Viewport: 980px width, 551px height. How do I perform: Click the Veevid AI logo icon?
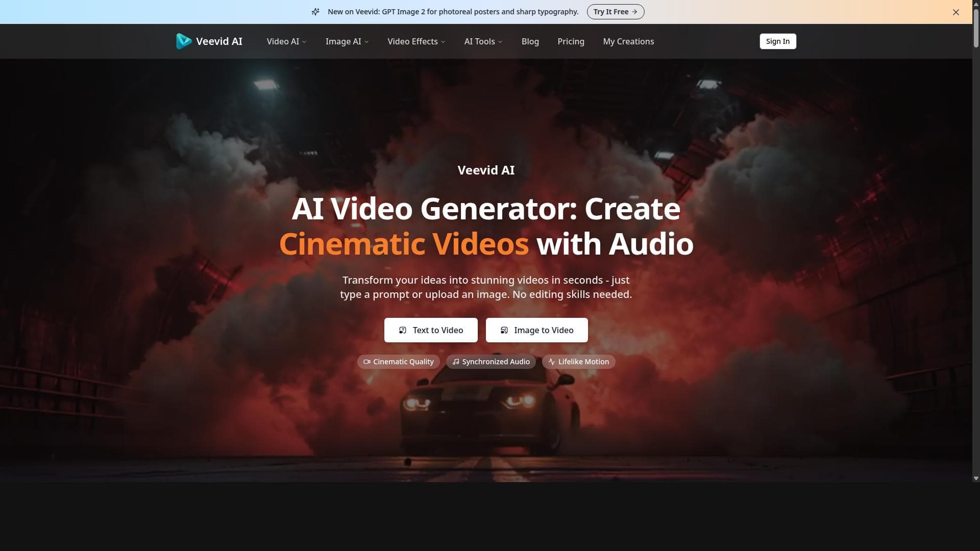click(184, 41)
